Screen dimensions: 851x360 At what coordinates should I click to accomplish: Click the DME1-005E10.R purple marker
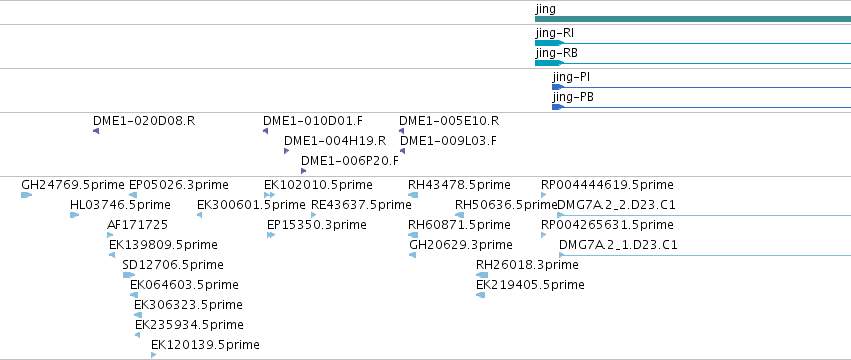(402, 131)
